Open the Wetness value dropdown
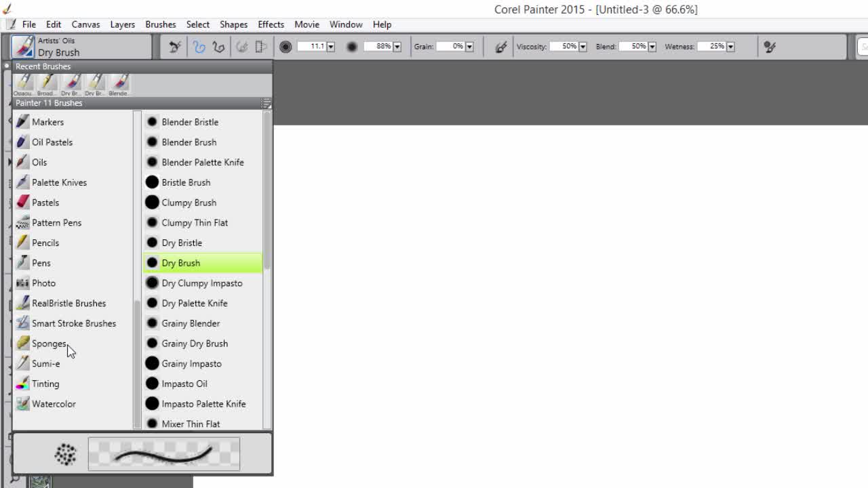Screen dimensions: 868x488 point(730,47)
